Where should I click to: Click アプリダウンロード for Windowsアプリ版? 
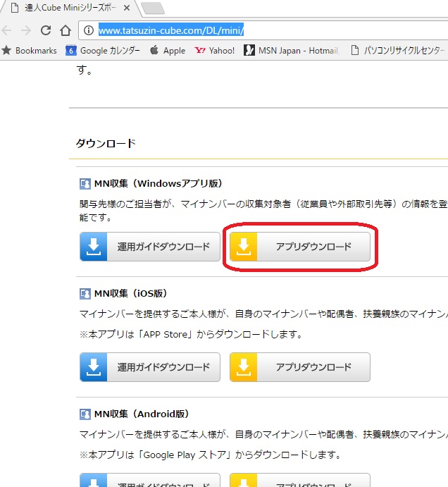pyautogui.click(x=300, y=247)
